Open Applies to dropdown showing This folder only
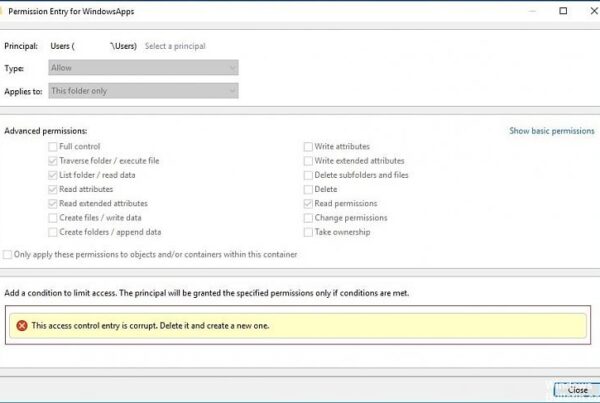The image size is (600, 403). pos(143,91)
